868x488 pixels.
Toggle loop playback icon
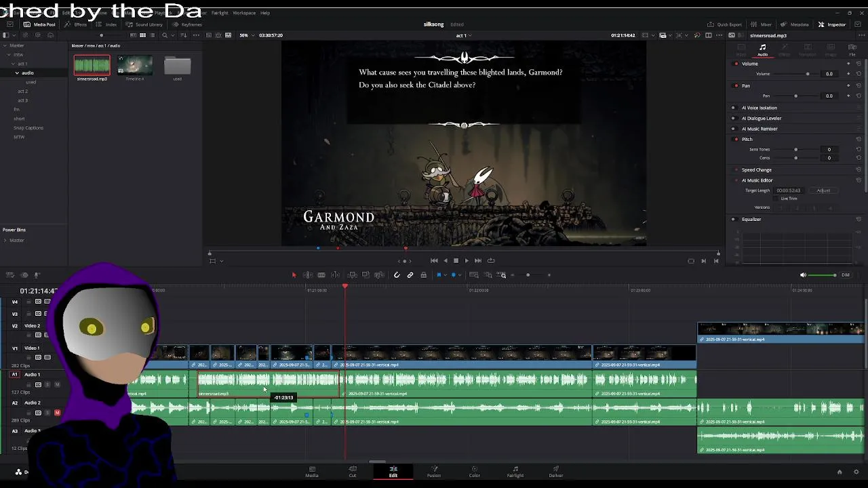click(490, 260)
